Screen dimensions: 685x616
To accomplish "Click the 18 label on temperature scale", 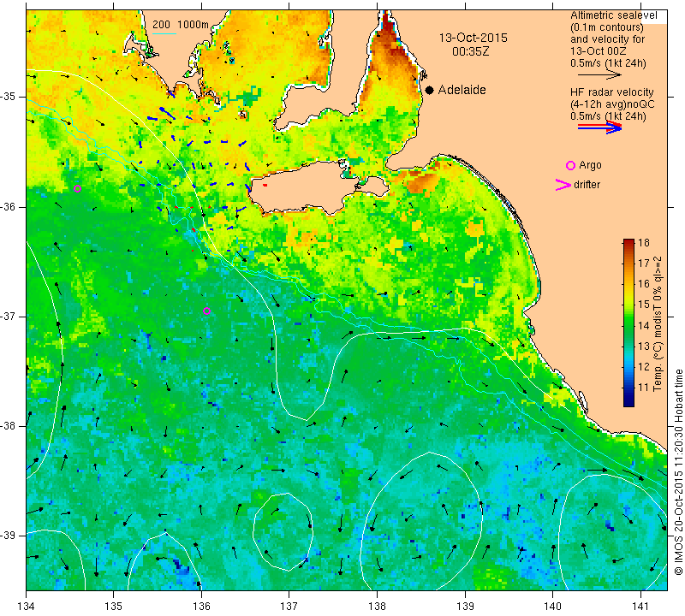I will click(x=644, y=243).
